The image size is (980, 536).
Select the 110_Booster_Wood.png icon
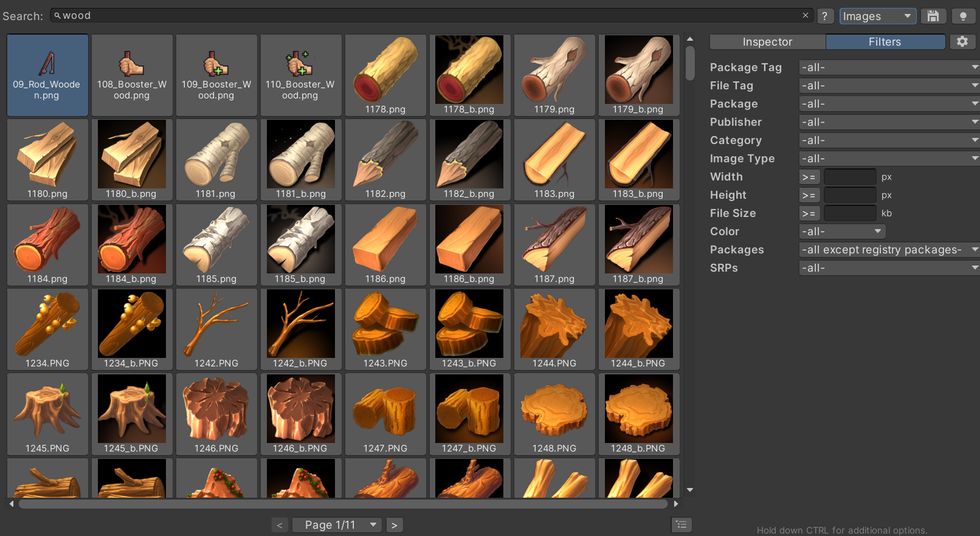click(301, 75)
